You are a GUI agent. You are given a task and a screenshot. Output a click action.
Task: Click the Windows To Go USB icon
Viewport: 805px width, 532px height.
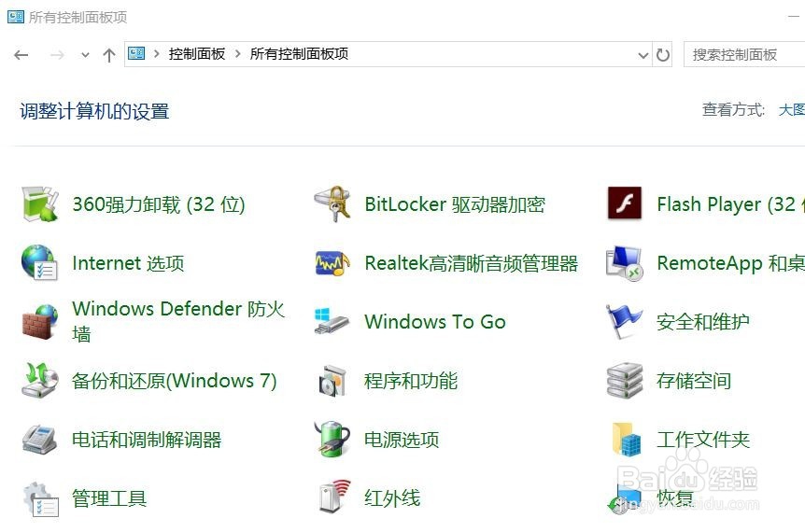[332, 322]
